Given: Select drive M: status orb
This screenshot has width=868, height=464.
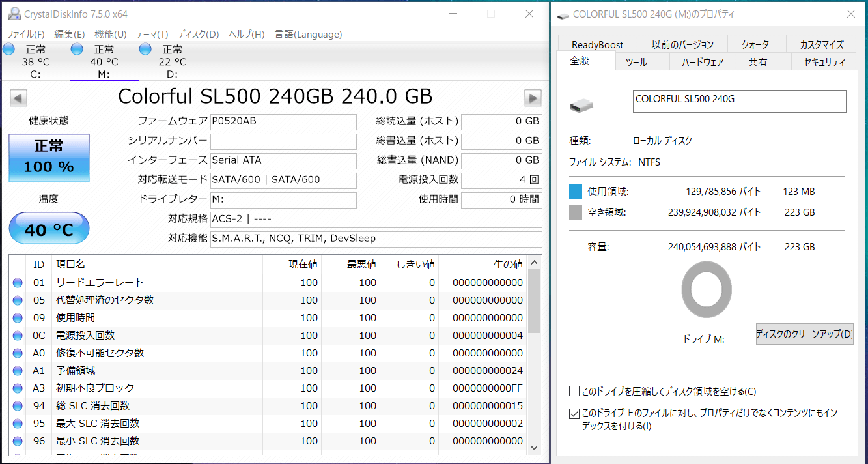Looking at the screenshot, I should coord(77,50).
